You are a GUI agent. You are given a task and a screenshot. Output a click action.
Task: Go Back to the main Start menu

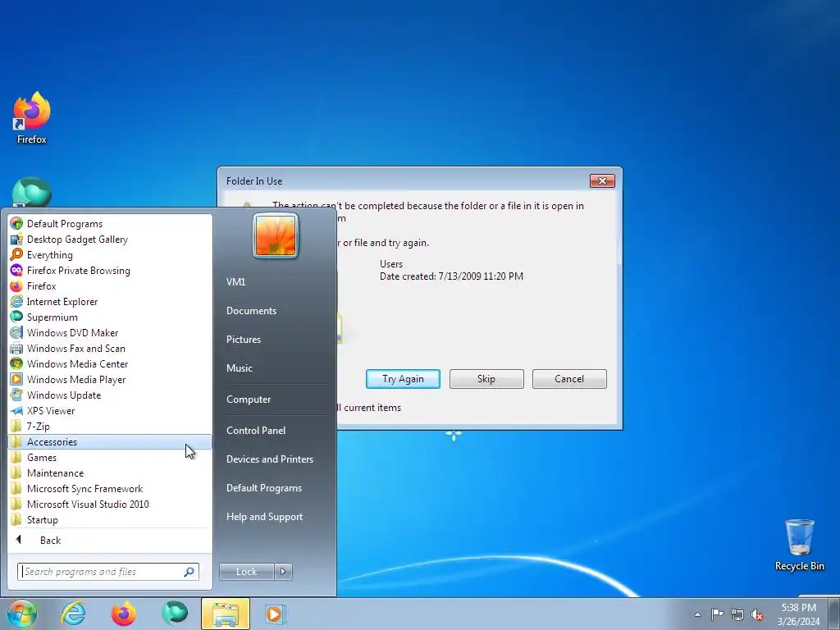click(110, 540)
